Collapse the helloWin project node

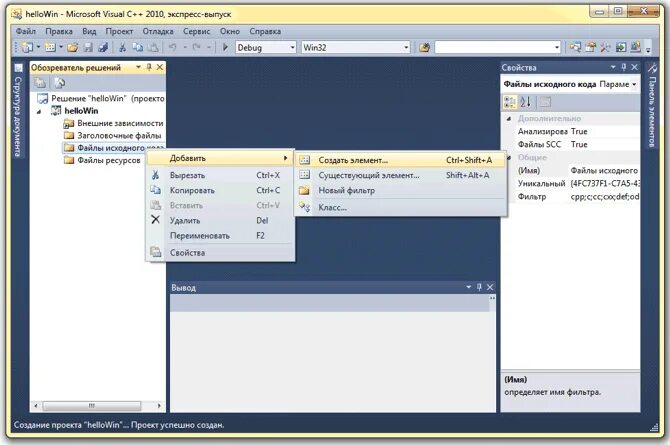coord(40,111)
